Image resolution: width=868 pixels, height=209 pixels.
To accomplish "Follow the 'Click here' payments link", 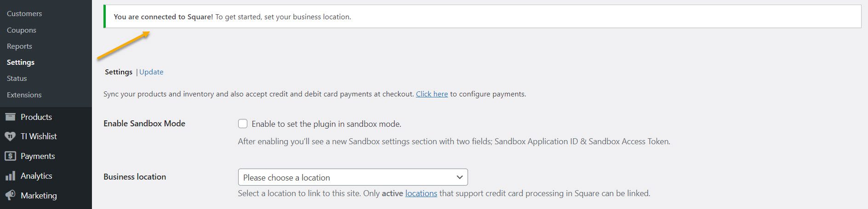I will pos(432,94).
